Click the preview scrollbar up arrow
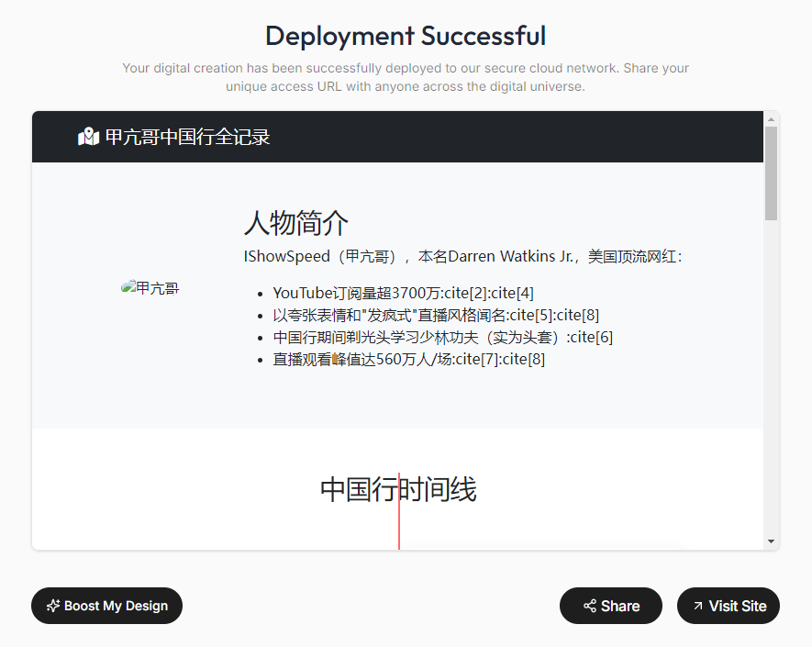Image resolution: width=812 pixels, height=647 pixels. [x=771, y=119]
